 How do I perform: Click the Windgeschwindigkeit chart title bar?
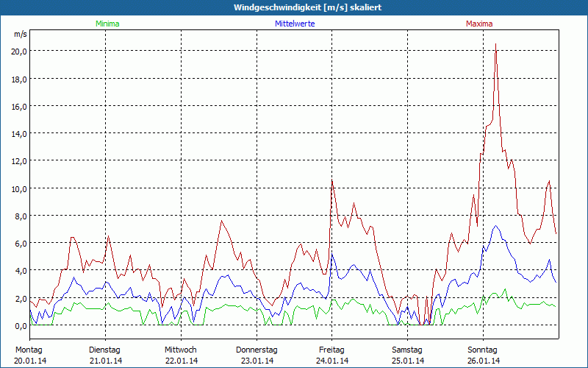294,7
